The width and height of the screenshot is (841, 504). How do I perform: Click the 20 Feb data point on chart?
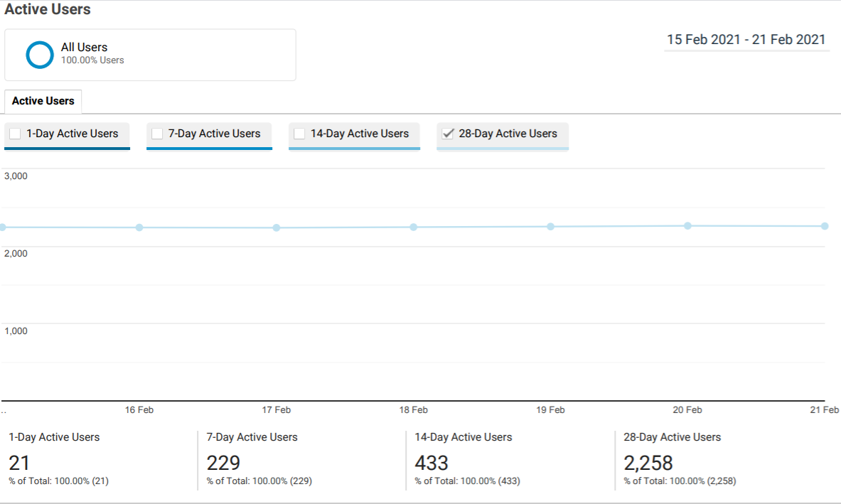pyautogui.click(x=687, y=226)
